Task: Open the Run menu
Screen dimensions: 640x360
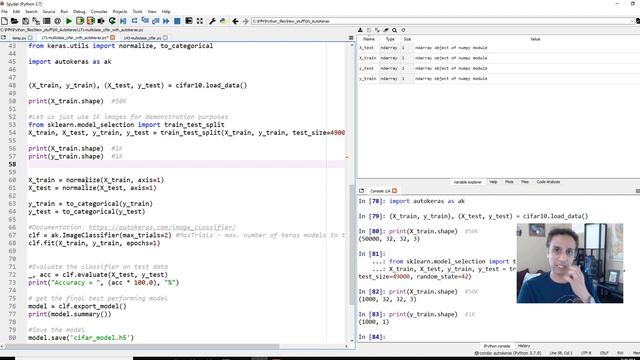Action: tap(64, 11)
